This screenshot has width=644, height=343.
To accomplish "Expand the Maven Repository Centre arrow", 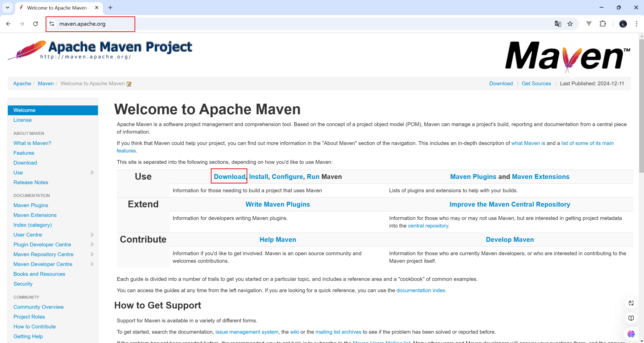I will click(92, 254).
